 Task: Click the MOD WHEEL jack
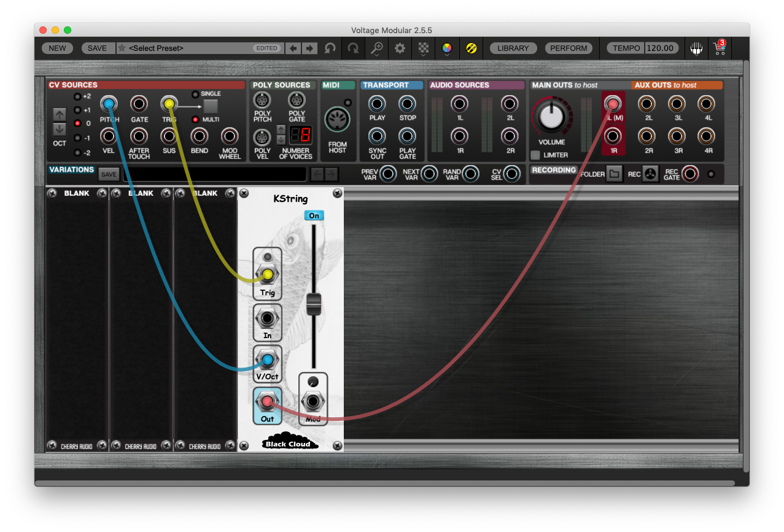[x=230, y=136]
